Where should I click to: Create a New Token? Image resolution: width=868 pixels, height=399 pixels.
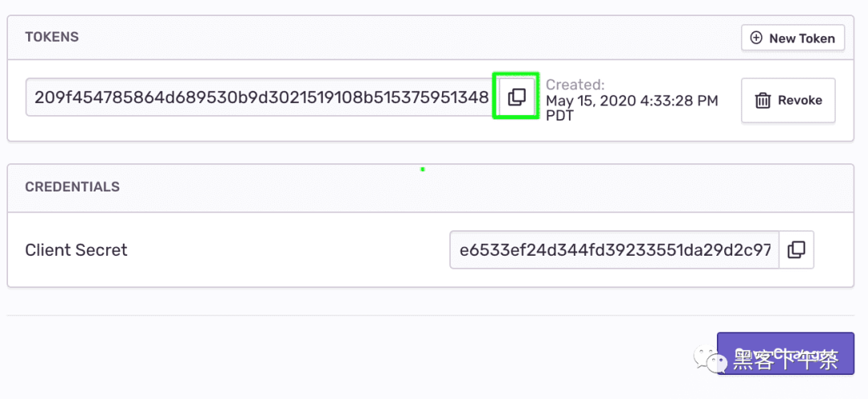pos(792,38)
